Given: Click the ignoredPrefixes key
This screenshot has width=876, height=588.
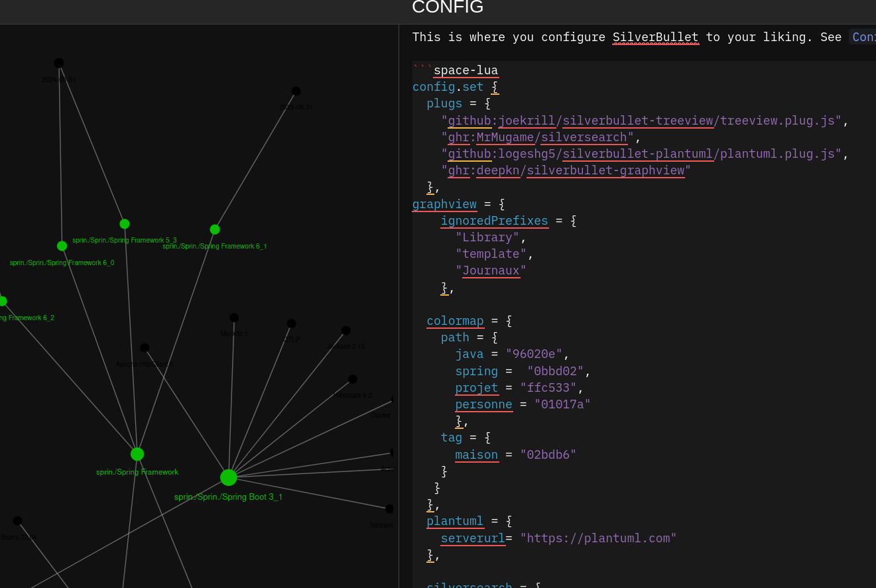Looking at the screenshot, I should pos(495,221).
